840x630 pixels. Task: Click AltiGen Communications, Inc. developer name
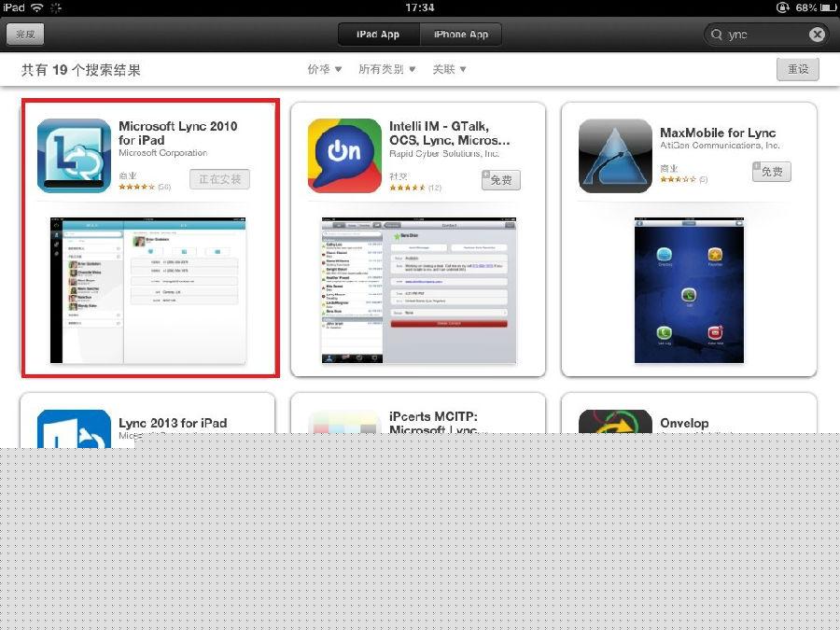[720, 146]
